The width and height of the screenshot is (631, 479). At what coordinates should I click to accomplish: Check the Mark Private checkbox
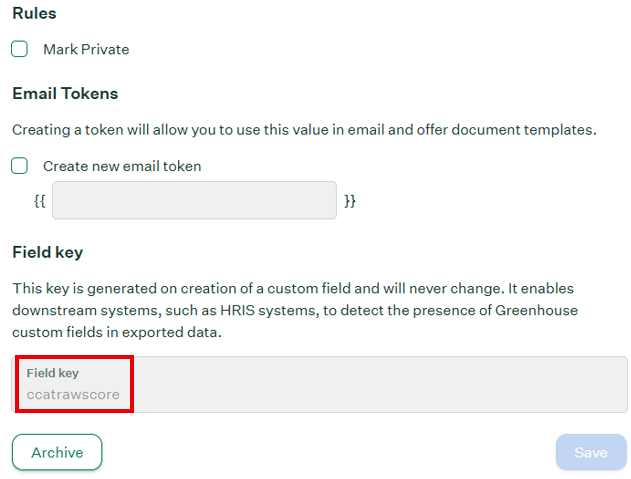[20, 49]
